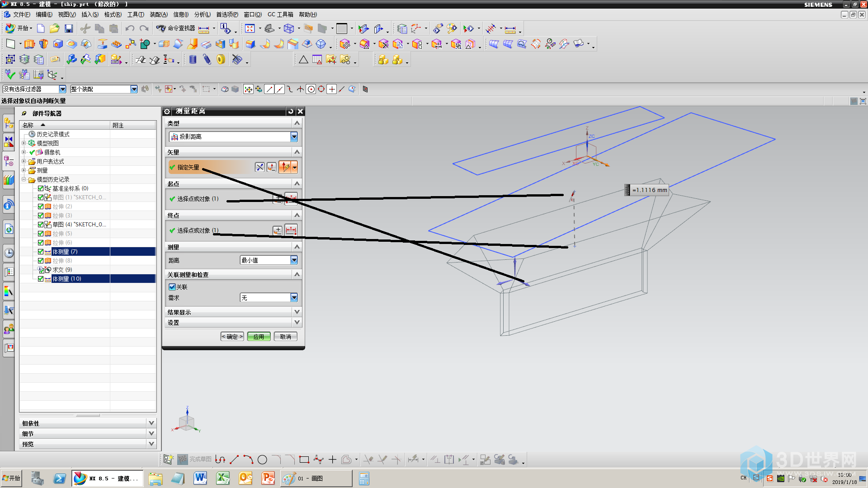Open the 编辑(E) menu
This screenshot has height=488, width=868.
click(x=44, y=14)
